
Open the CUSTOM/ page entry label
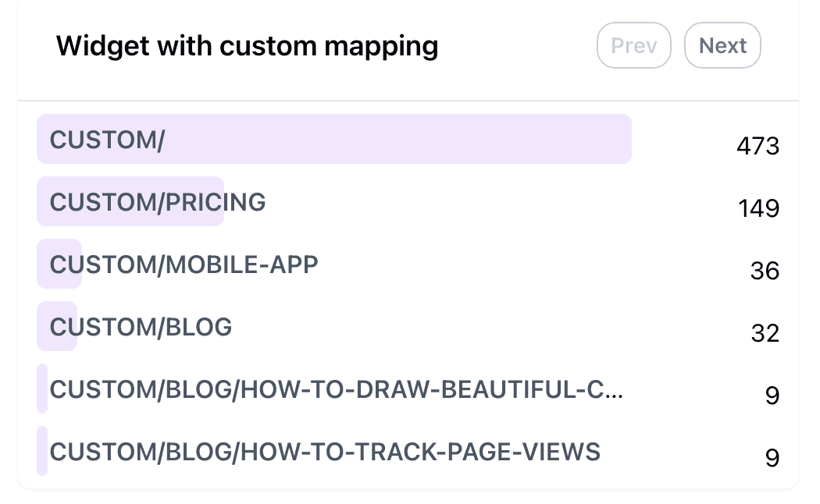click(108, 140)
